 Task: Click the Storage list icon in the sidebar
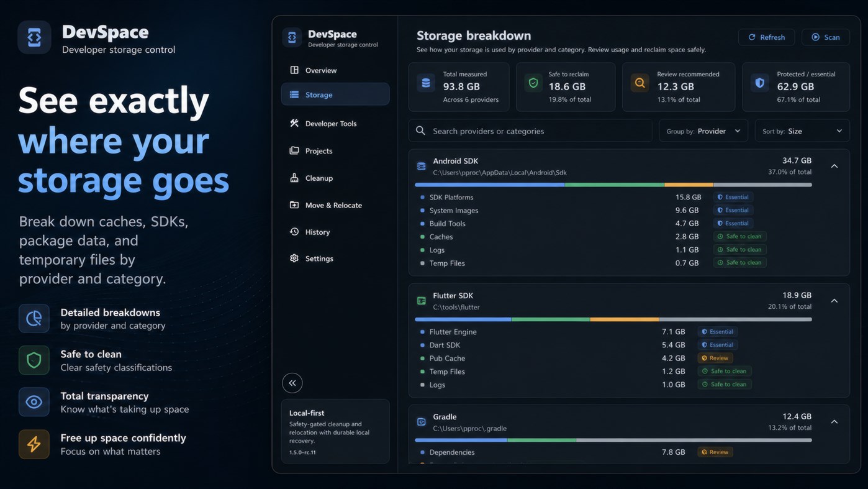click(294, 94)
